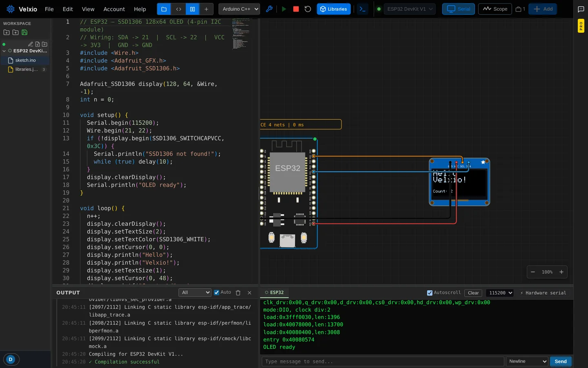Click the 'CE 4 nets | 0 ms' status label
This screenshot has height=368, width=588.
click(301, 125)
